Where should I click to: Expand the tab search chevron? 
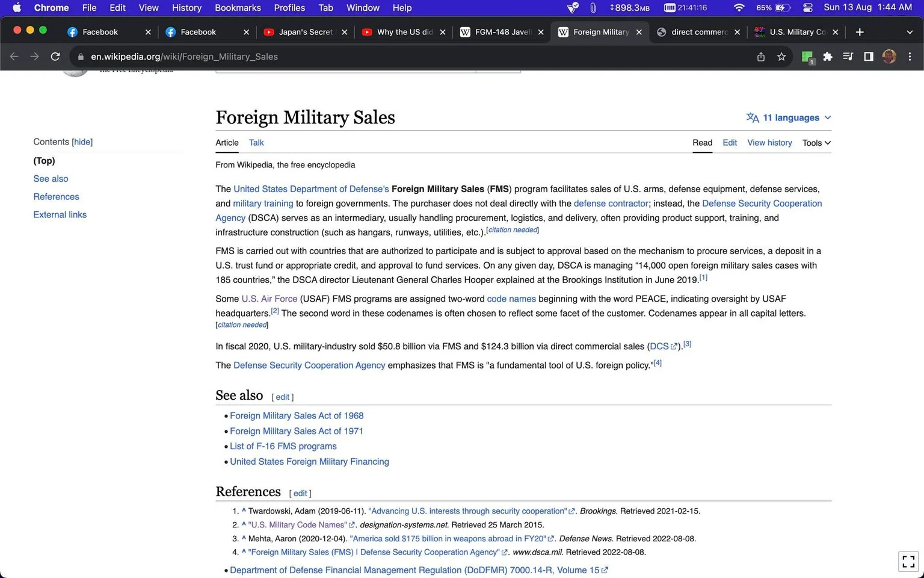click(910, 32)
